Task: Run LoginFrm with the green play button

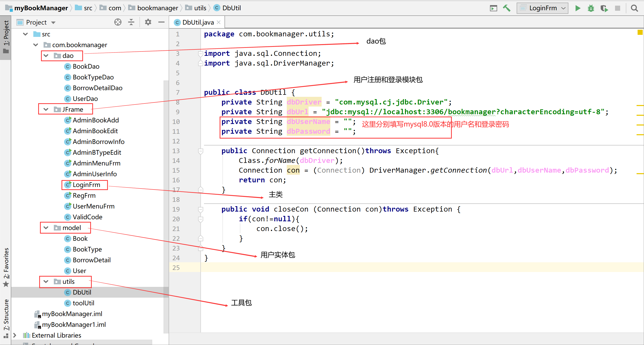Action: (578, 8)
